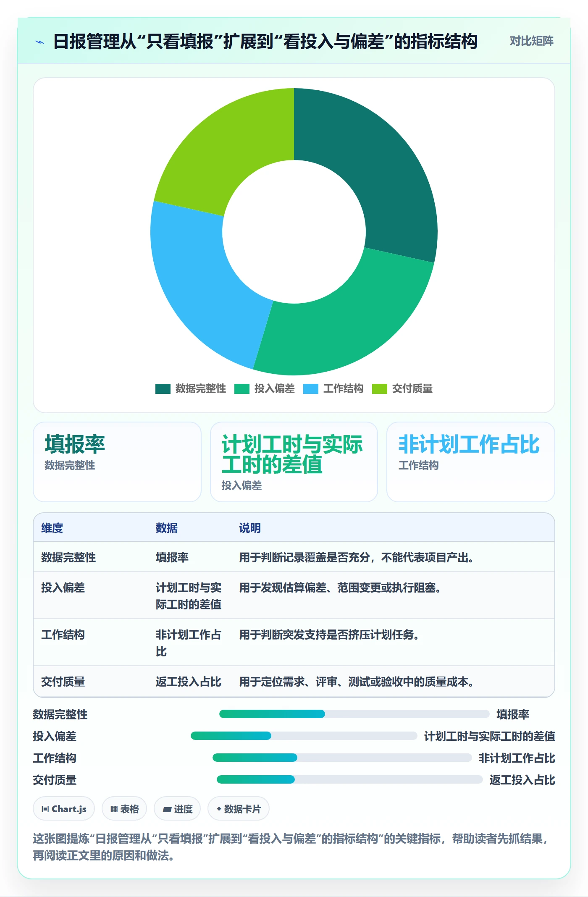Click the summary caption starting 这张图提炼

[291, 847]
